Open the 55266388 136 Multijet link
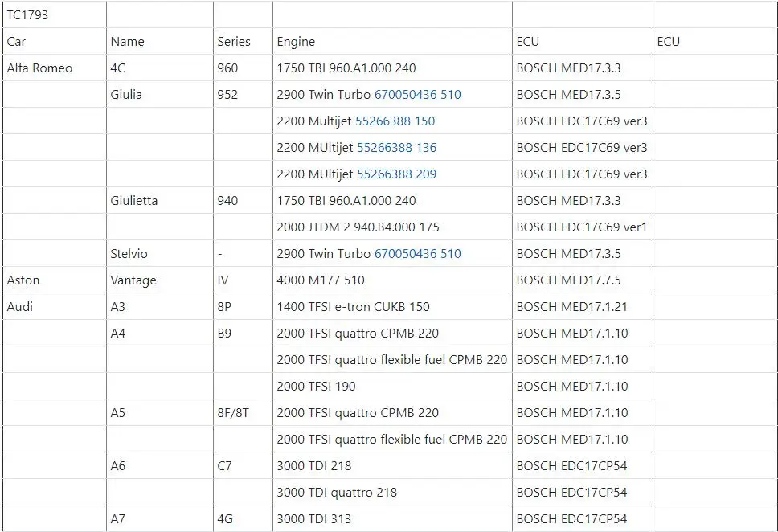This screenshot has width=778, height=532. pos(396,147)
